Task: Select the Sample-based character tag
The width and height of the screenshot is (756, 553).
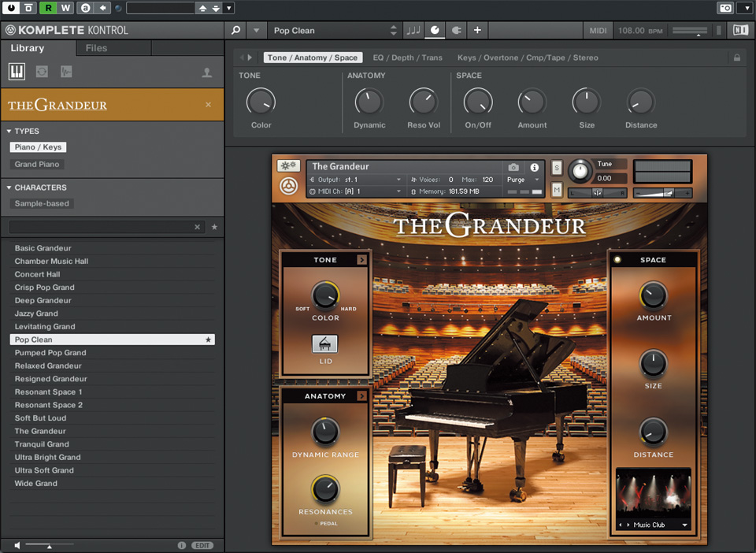Action: (x=42, y=203)
